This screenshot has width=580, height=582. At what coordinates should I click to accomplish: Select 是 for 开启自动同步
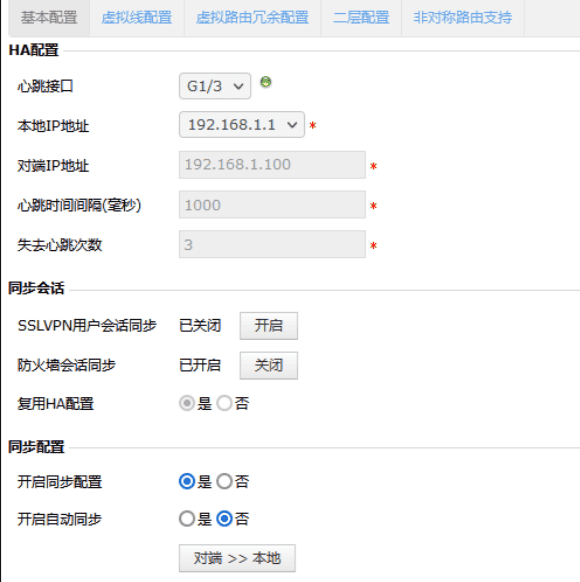(187, 519)
